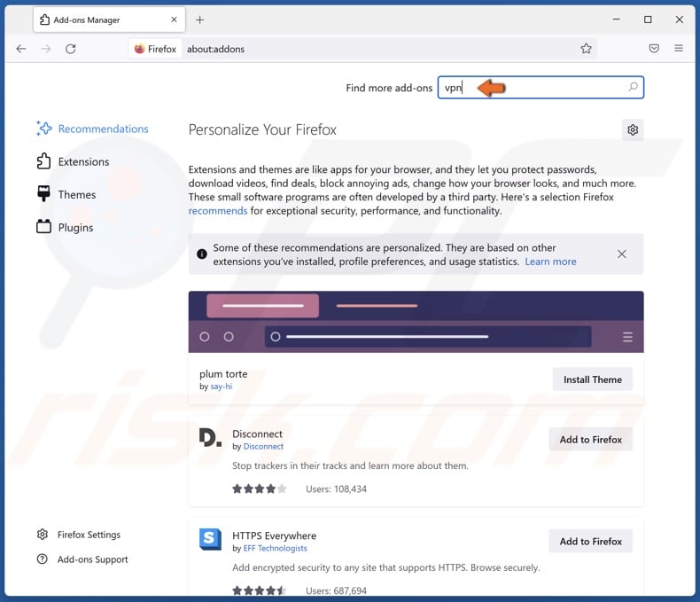The height and width of the screenshot is (602, 700).
Task: Open a new tab with the plus button
Action: [x=199, y=20]
